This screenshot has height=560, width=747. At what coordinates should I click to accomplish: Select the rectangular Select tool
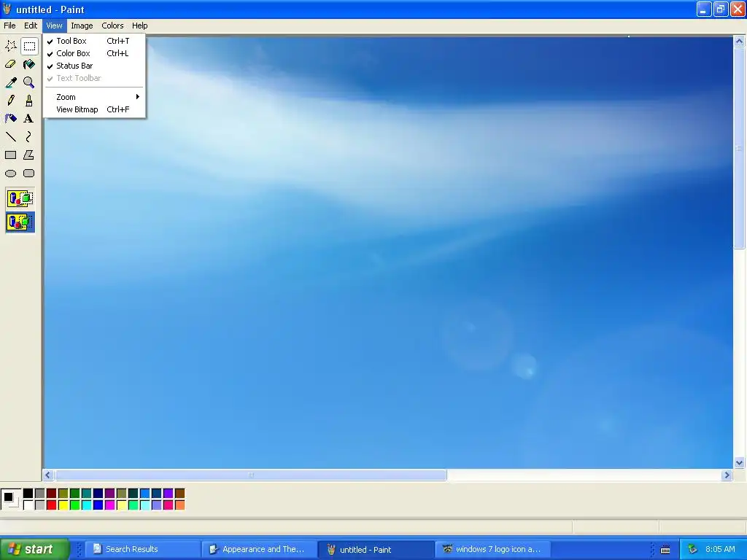pos(29,46)
